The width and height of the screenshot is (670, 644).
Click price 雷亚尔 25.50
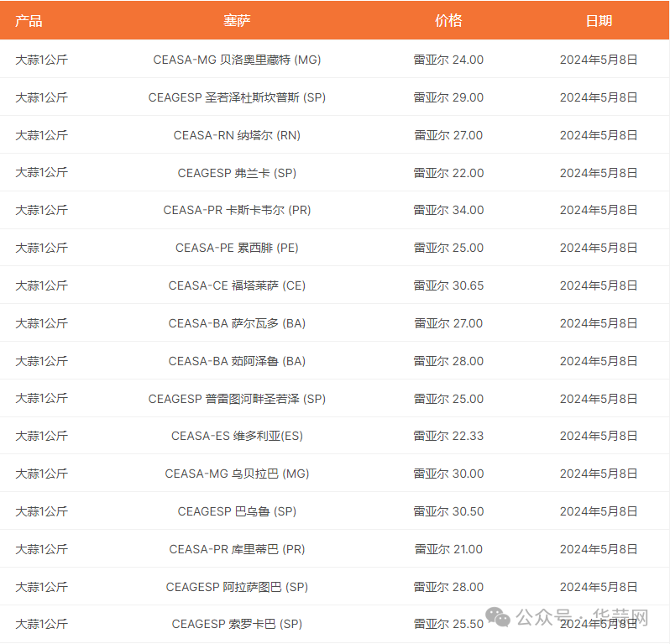click(448, 624)
